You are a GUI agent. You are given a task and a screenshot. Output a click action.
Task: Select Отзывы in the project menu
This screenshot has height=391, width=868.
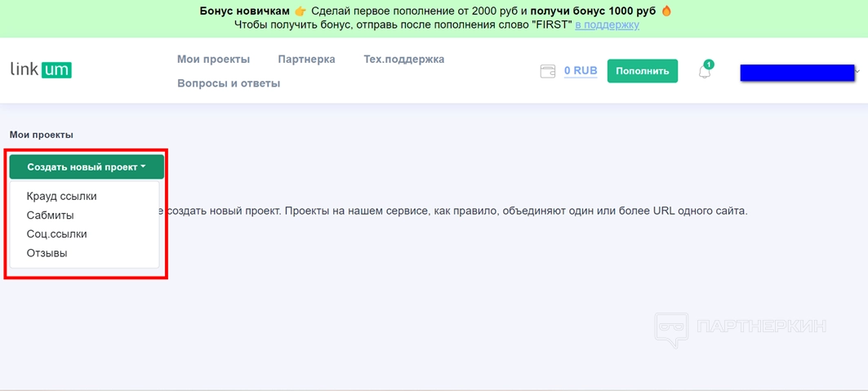[x=47, y=253]
